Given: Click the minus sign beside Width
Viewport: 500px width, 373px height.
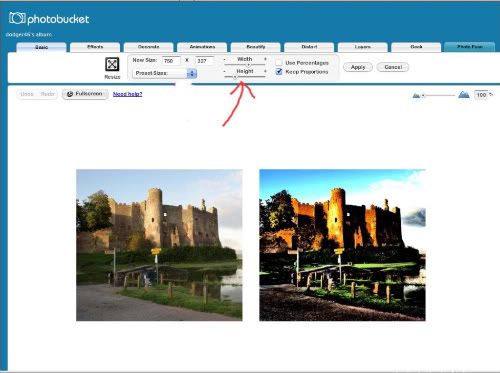Looking at the screenshot, I should [x=224, y=59].
